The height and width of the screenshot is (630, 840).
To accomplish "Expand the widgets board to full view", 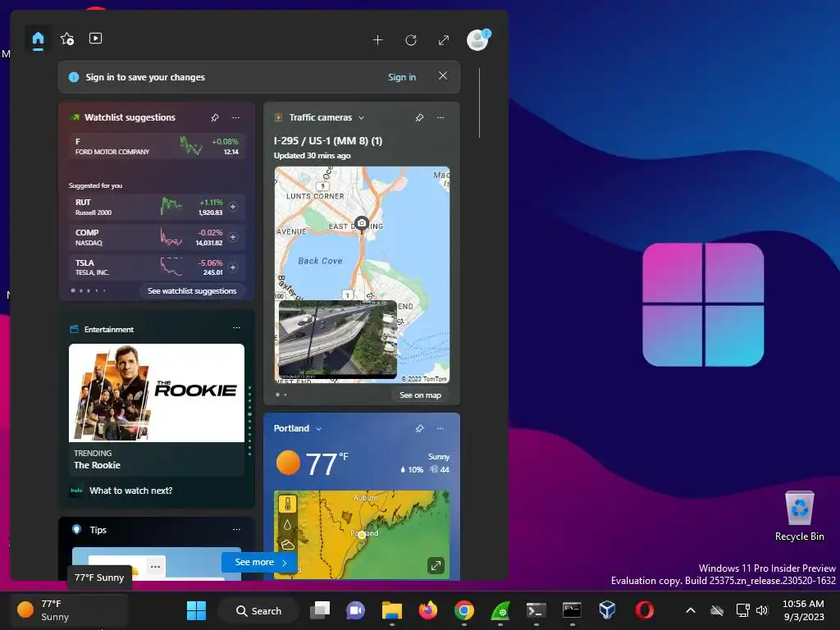I will point(444,39).
